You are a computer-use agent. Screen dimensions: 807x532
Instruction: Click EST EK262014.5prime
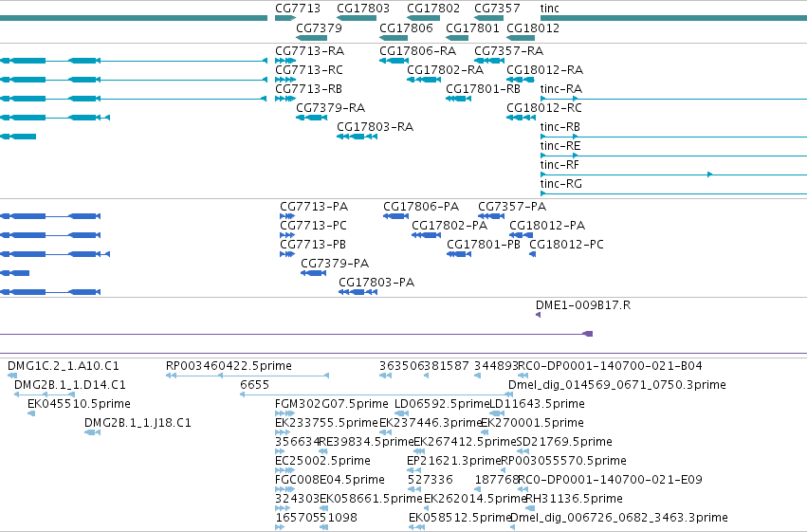475,499
